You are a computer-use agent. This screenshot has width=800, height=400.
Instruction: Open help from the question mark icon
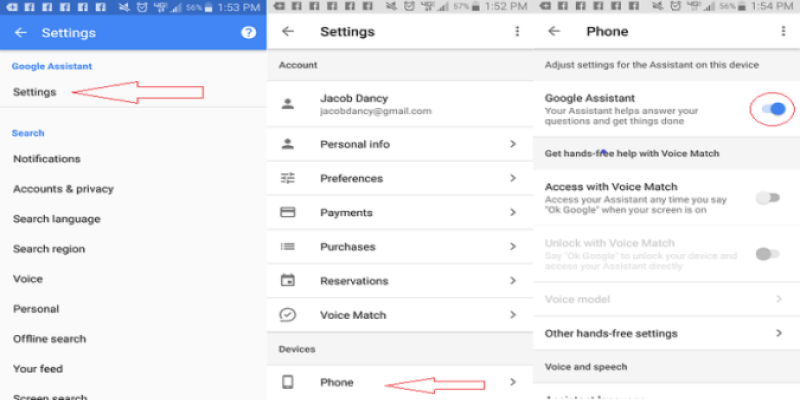coord(248,33)
